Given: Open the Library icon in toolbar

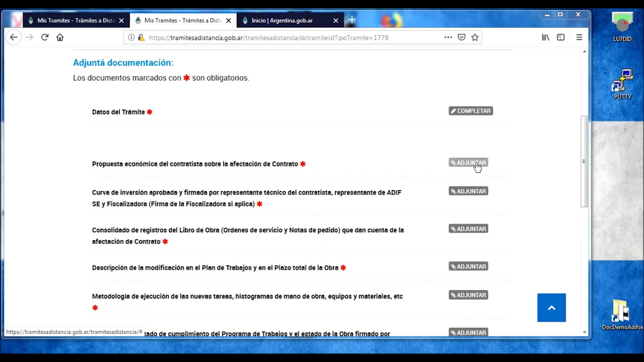Looking at the screenshot, I should (x=545, y=37).
